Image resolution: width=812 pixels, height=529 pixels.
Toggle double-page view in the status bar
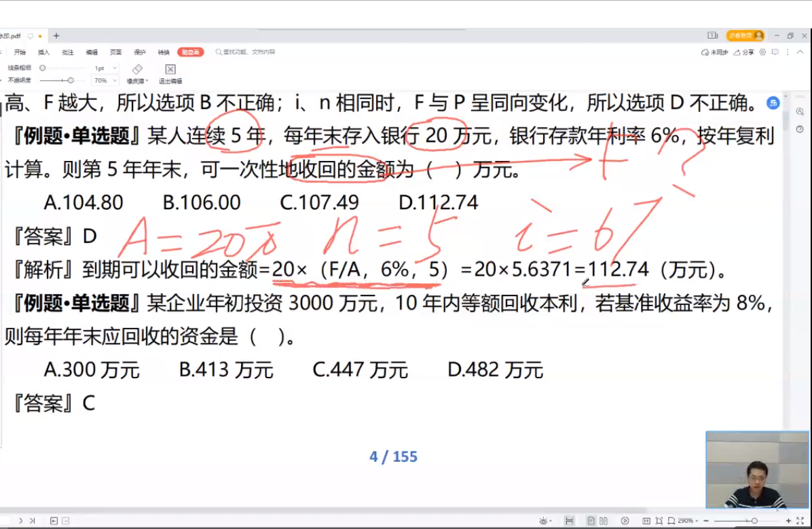pos(604,521)
